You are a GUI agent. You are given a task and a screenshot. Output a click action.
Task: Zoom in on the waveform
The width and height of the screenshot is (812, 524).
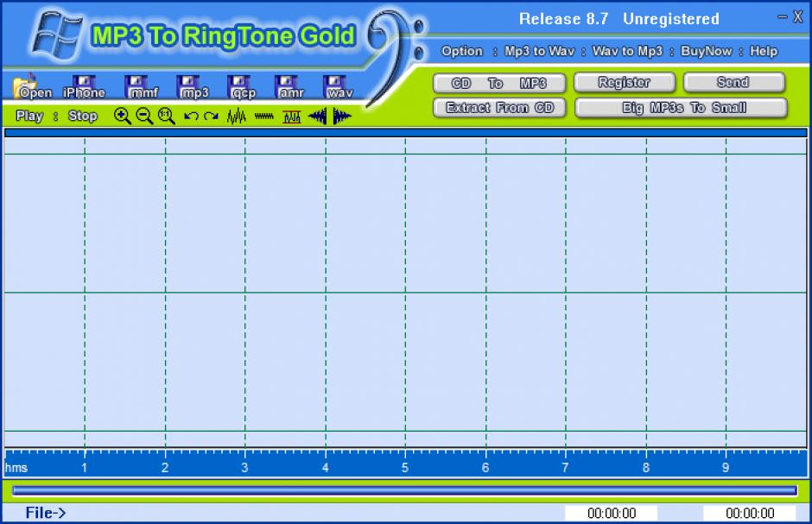(x=122, y=116)
